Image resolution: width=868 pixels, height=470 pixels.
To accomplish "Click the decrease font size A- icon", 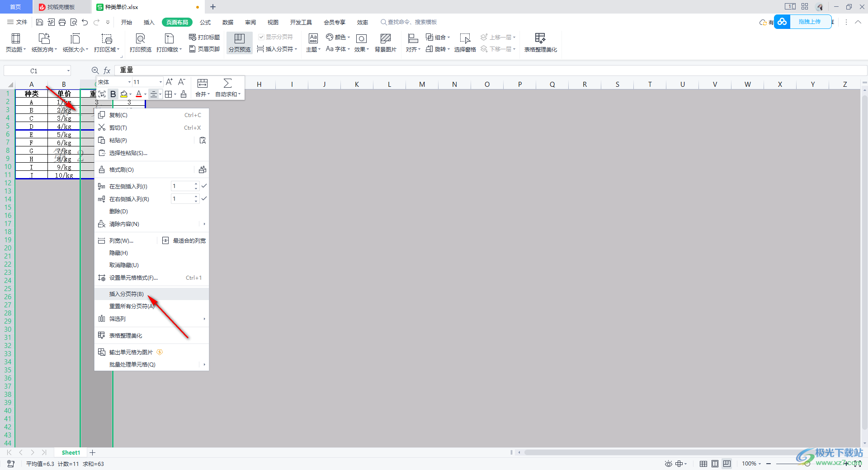I will click(181, 82).
